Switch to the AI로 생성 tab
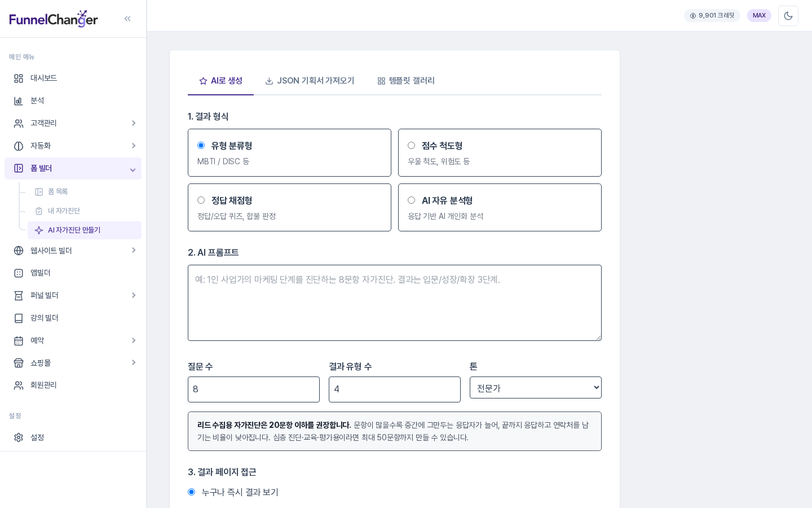812x508 pixels. [220, 81]
